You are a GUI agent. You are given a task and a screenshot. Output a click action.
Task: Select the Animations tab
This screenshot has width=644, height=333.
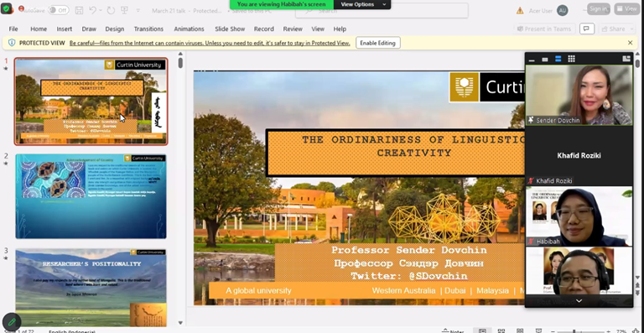tap(189, 29)
